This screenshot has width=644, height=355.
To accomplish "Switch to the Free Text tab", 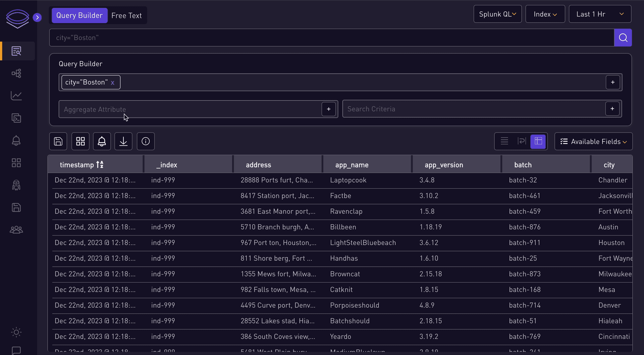I will tap(126, 15).
